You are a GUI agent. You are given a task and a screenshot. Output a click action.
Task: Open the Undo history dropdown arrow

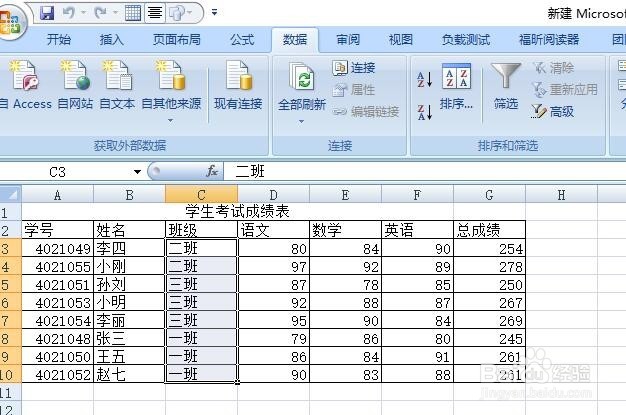83,13
